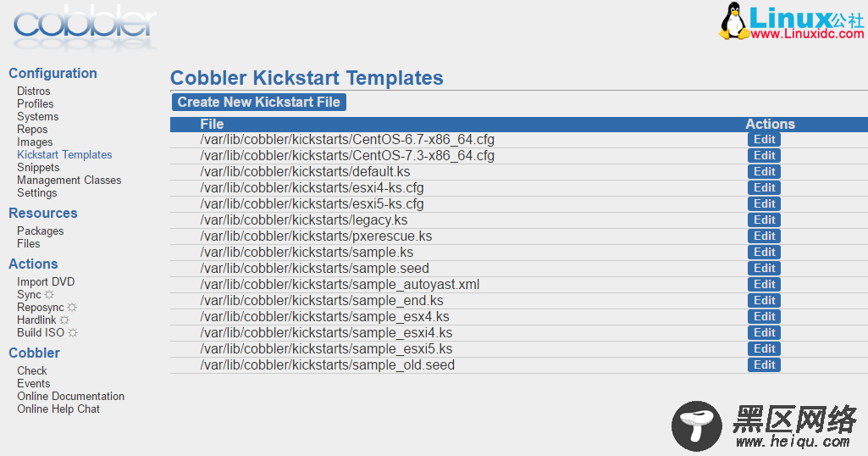Click the gear icon beside Hardlink
This screenshot has height=456, width=868.
[64, 320]
